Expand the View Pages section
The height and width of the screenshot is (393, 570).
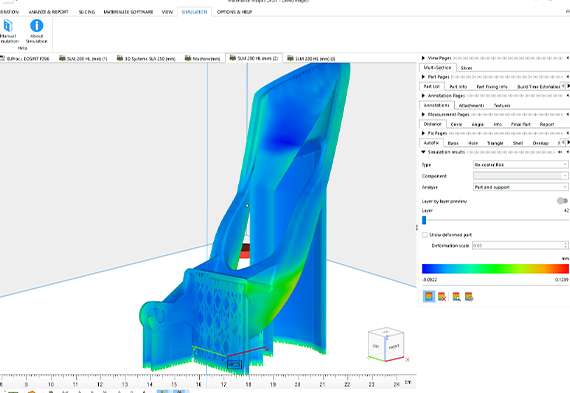point(424,58)
